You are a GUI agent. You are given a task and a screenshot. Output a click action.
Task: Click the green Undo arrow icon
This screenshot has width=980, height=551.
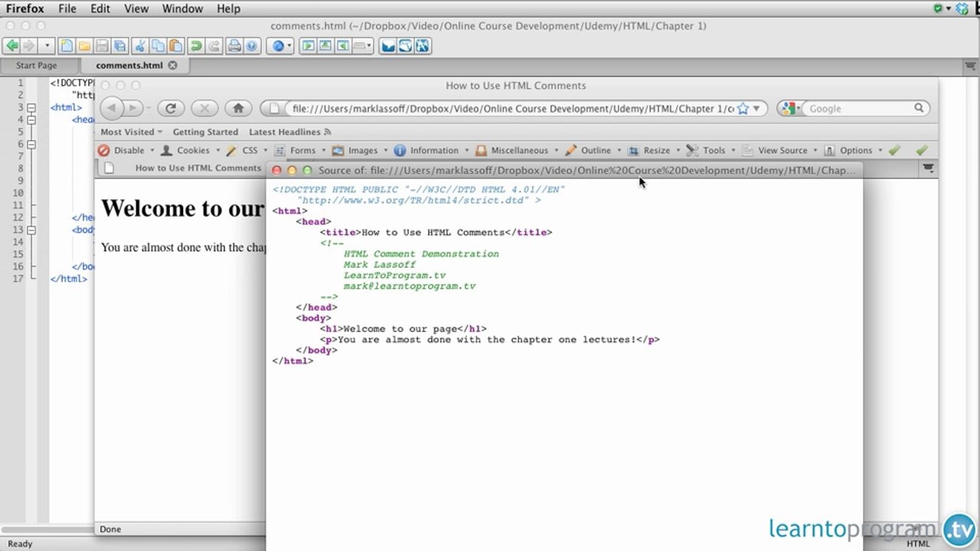pos(196,46)
